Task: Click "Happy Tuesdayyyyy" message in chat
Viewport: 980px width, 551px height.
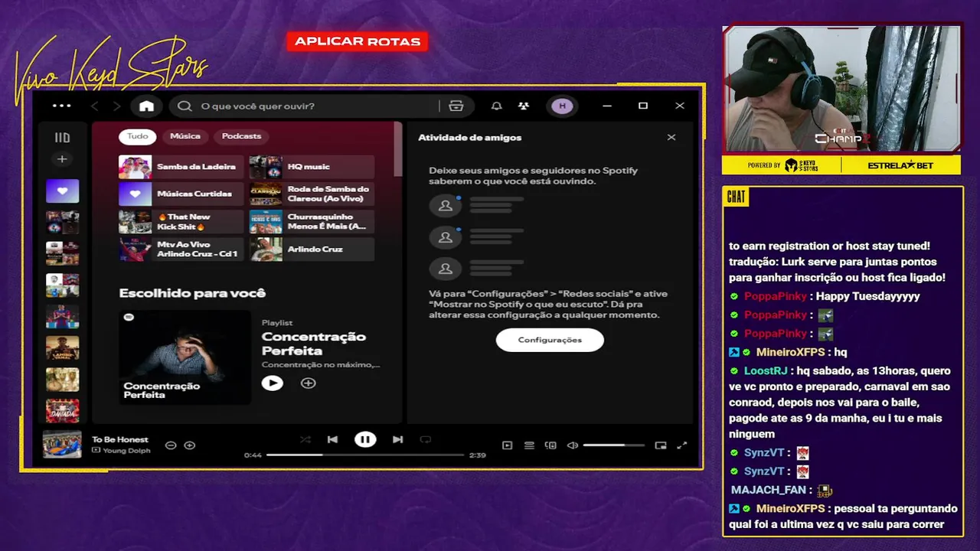Action: pyautogui.click(x=868, y=296)
